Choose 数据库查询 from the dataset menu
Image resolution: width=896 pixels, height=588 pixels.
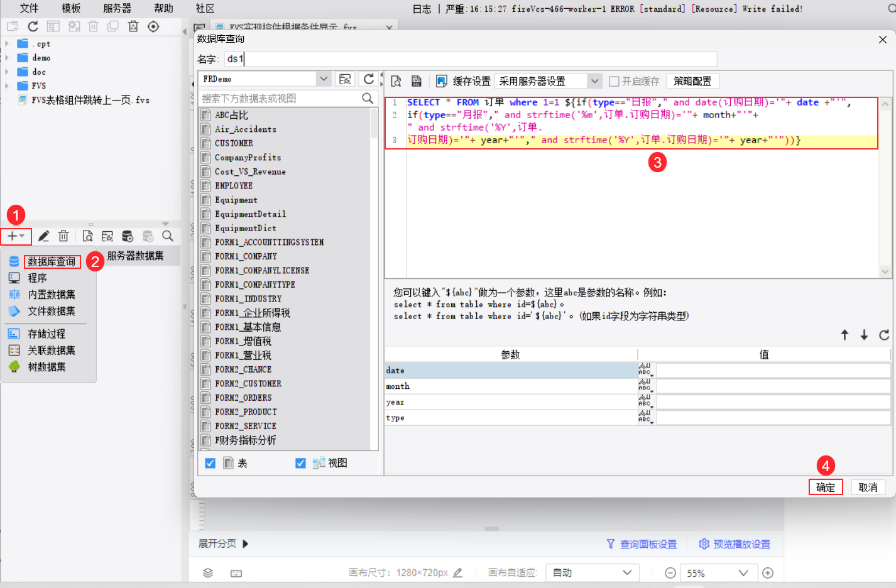pos(52,261)
